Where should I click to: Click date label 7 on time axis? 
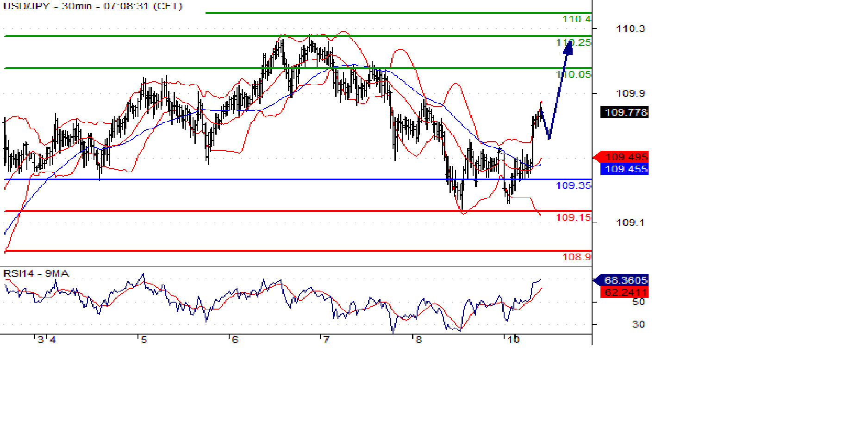(326, 340)
